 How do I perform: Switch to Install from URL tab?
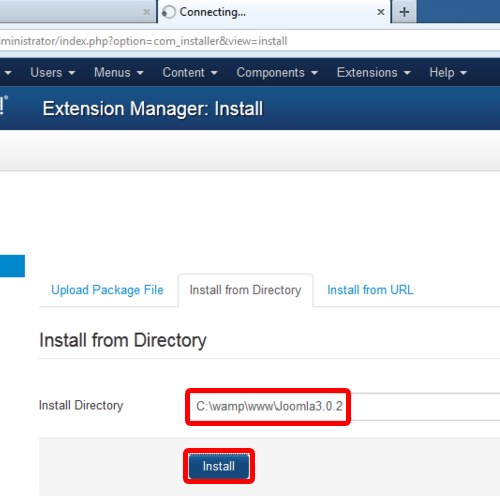pyautogui.click(x=370, y=290)
